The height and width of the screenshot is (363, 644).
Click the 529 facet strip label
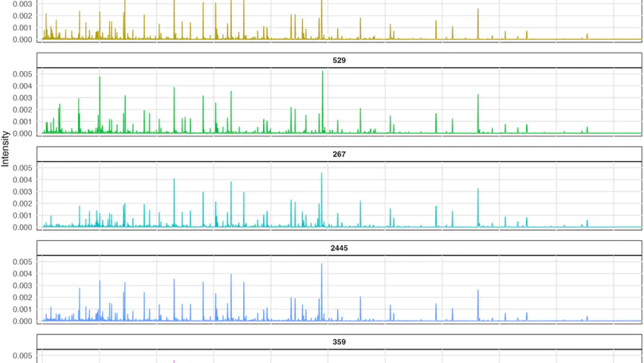pyautogui.click(x=340, y=61)
